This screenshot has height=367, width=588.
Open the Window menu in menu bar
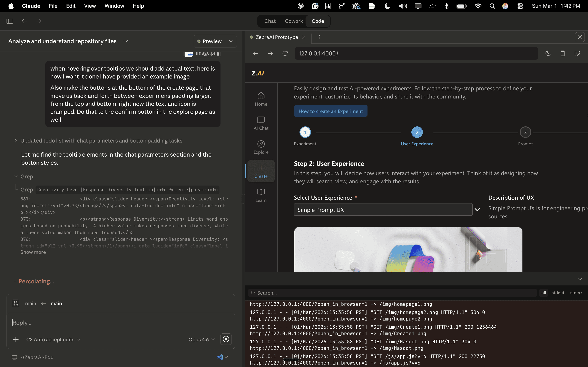click(x=114, y=6)
